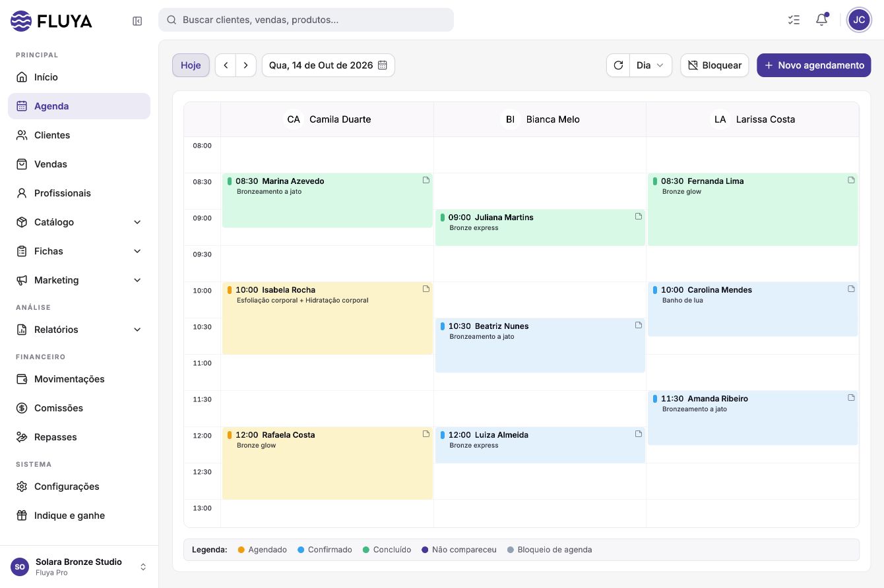Open note icon on Juliana Martins appointment
884x588 pixels.
point(639,216)
